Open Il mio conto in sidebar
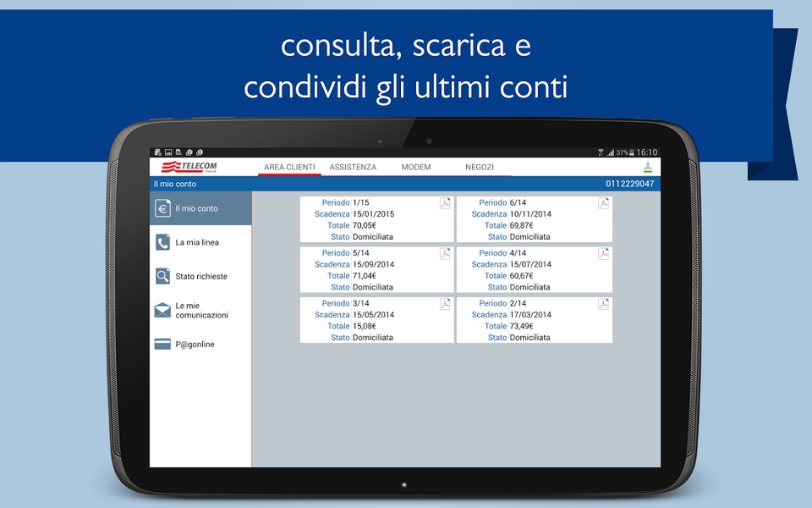Viewport: 812px width, 508px height. pos(200,208)
